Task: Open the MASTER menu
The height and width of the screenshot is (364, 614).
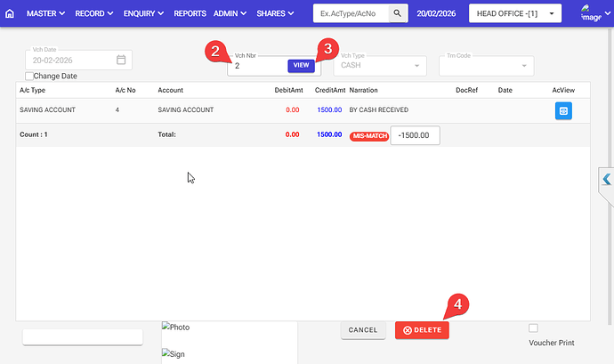Action: pos(46,14)
